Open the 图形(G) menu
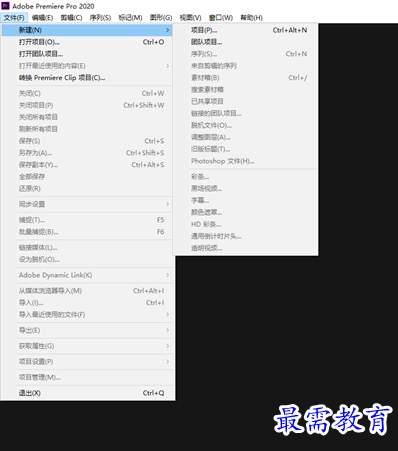The height and width of the screenshot is (451, 398). pos(161,18)
